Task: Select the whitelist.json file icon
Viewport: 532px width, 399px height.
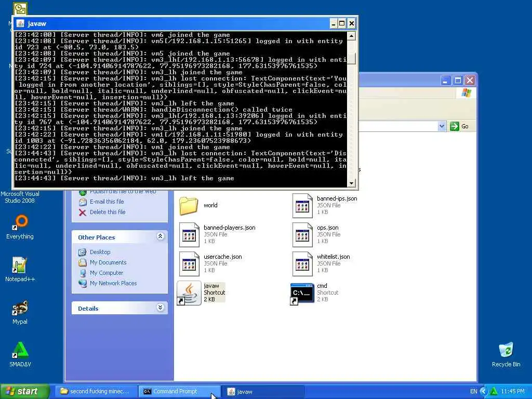Action: pyautogui.click(x=302, y=264)
